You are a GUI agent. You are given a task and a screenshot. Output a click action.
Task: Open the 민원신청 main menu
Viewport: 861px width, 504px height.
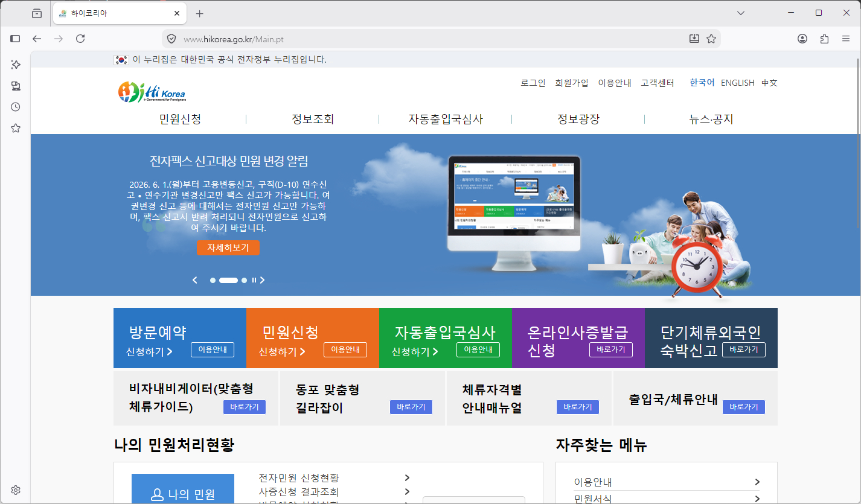pyautogui.click(x=180, y=119)
